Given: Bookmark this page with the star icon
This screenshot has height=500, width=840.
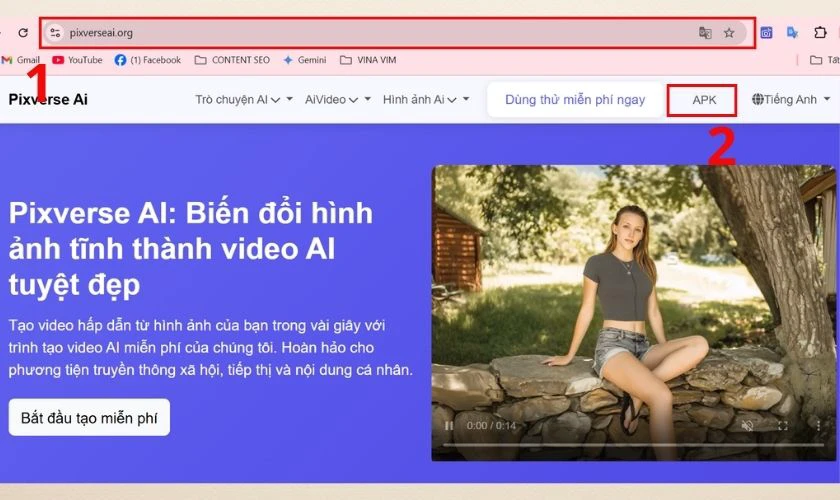Looking at the screenshot, I should (x=729, y=33).
